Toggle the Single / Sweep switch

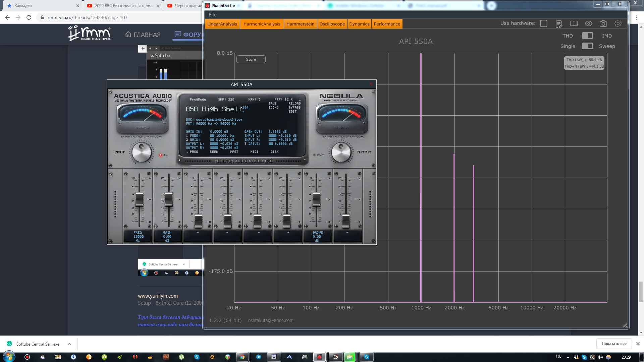pyautogui.click(x=587, y=46)
